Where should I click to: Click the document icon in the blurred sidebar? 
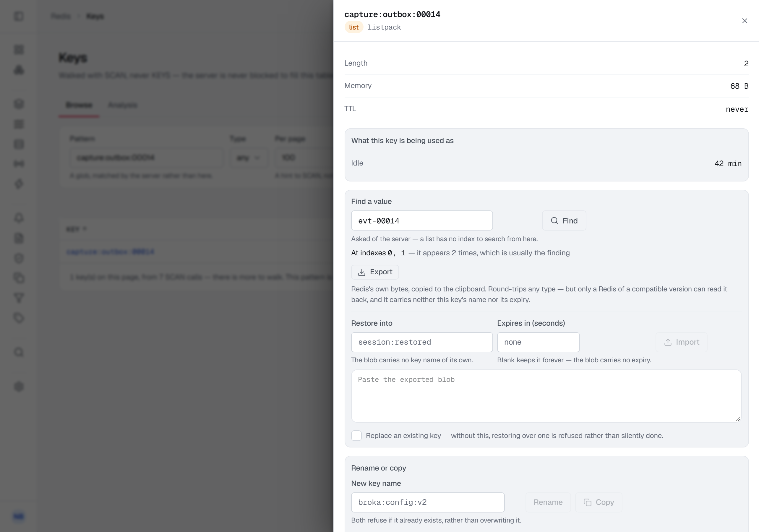19,238
